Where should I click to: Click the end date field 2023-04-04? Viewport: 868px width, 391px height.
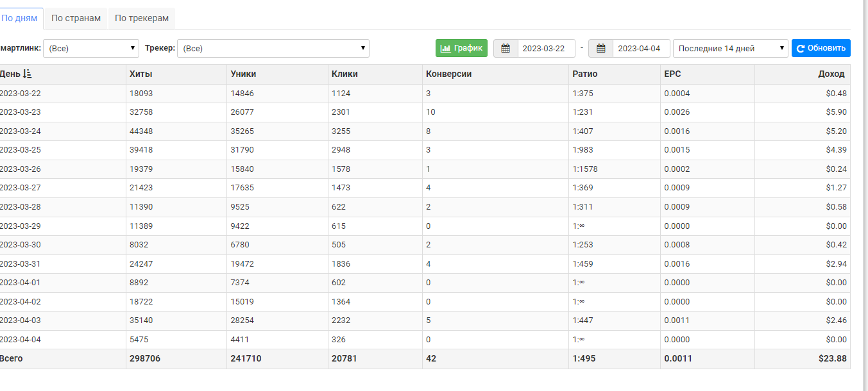(641, 48)
